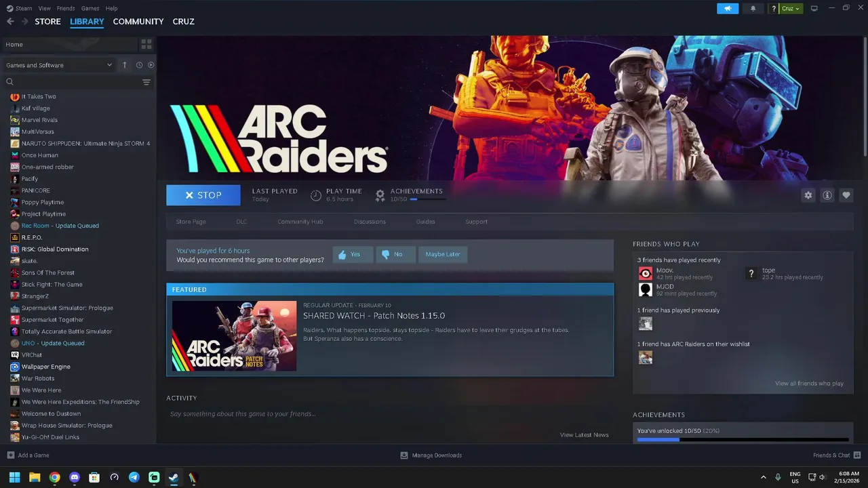Stop the running ARC Raiders game
The image size is (868, 488).
pyautogui.click(x=203, y=195)
